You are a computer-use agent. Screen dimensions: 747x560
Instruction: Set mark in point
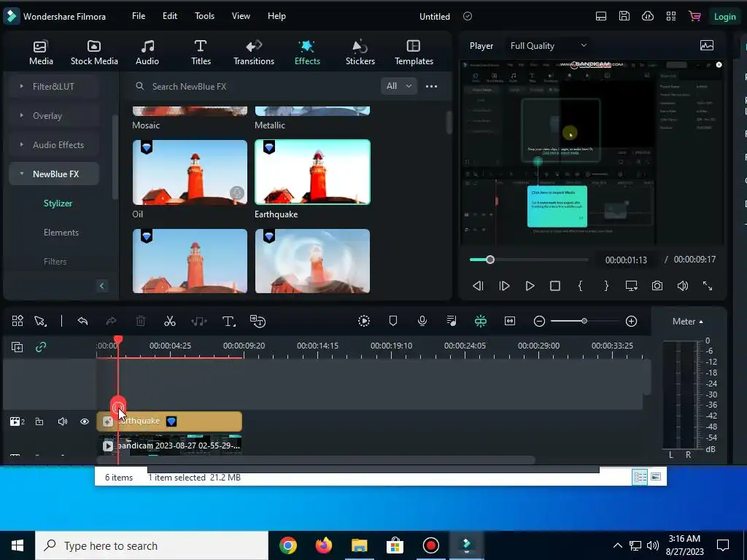[x=580, y=286]
